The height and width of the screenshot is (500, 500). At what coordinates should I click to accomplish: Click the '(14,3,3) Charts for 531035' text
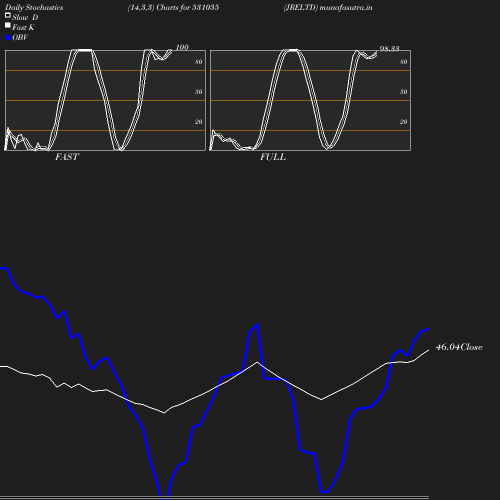tap(173, 8)
